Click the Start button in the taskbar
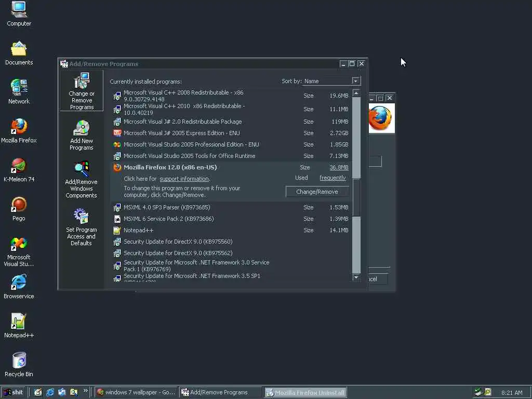 click(x=14, y=392)
